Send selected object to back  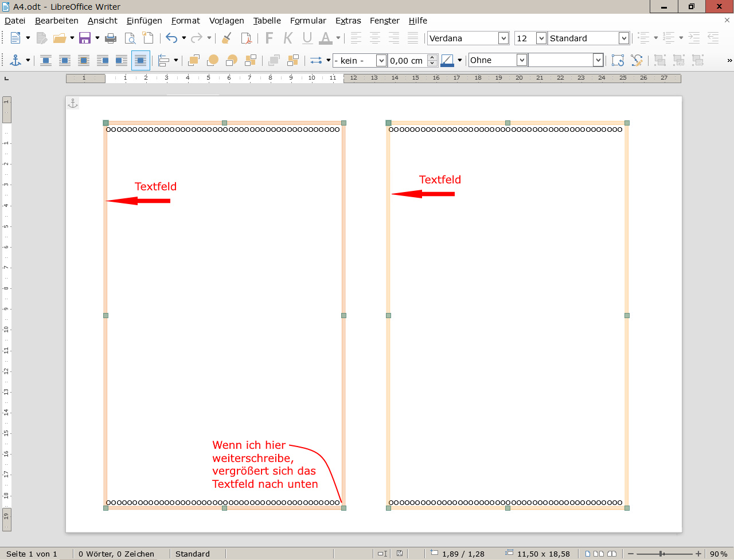[251, 60]
